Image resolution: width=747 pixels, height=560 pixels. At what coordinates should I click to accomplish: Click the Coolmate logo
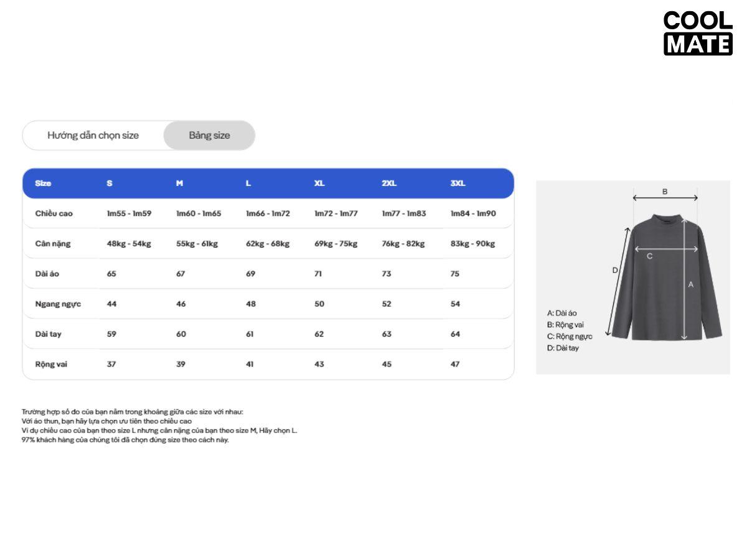pyautogui.click(x=698, y=34)
